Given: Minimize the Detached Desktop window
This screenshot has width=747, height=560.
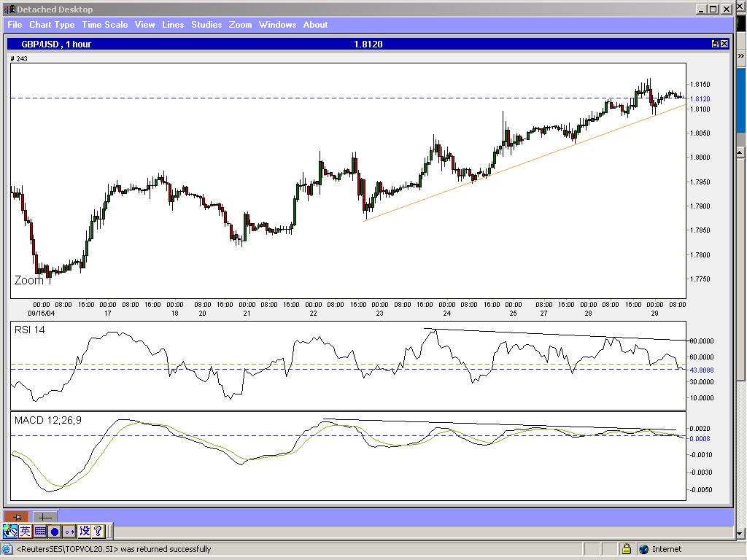Looking at the screenshot, I should pos(702,9).
